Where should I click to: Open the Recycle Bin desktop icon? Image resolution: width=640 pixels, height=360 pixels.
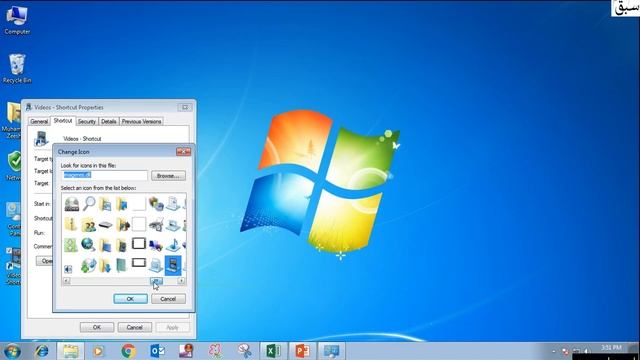point(17,68)
